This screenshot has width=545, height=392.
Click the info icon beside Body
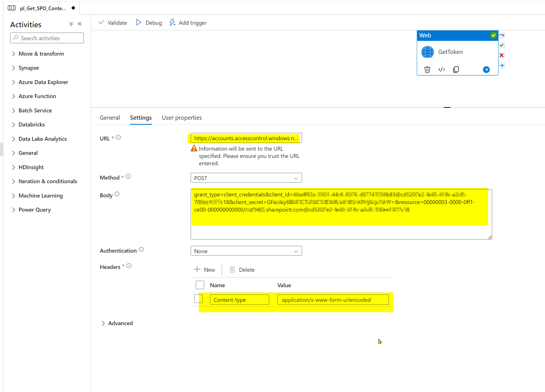point(117,194)
